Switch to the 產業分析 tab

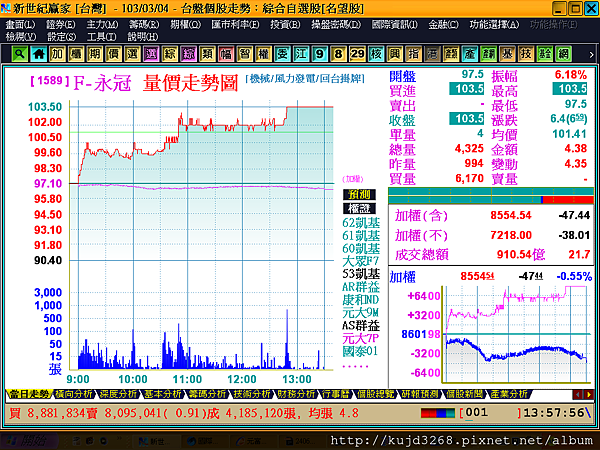pos(509,394)
